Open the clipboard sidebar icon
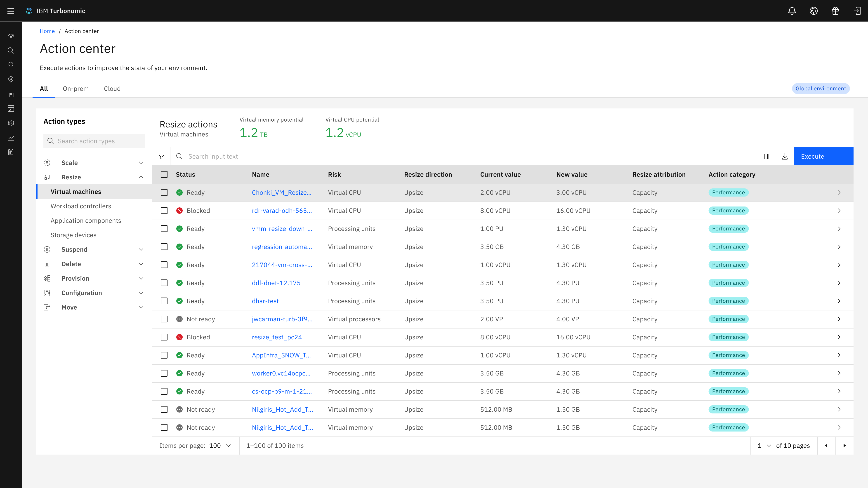The height and width of the screenshot is (488, 868). [11, 152]
